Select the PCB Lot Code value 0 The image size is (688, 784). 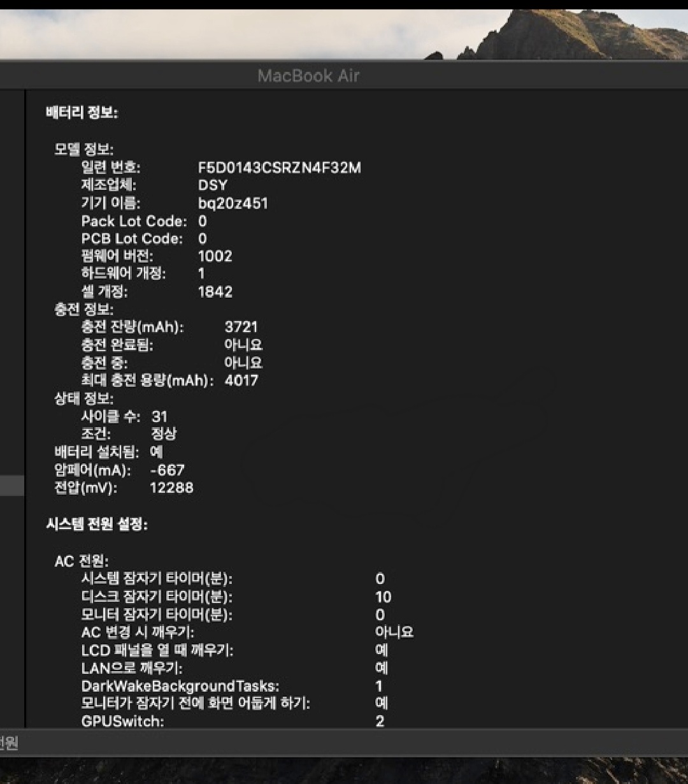tap(203, 239)
